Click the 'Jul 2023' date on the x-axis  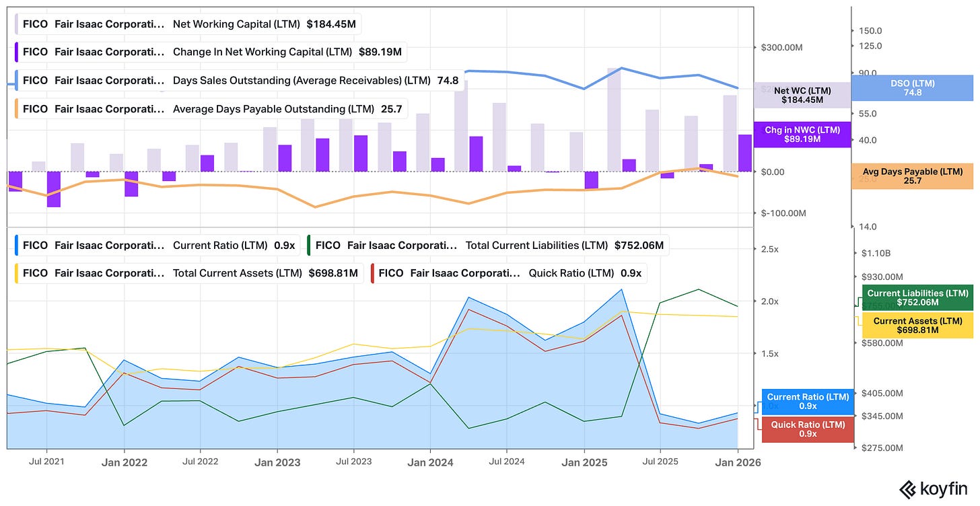point(354,462)
